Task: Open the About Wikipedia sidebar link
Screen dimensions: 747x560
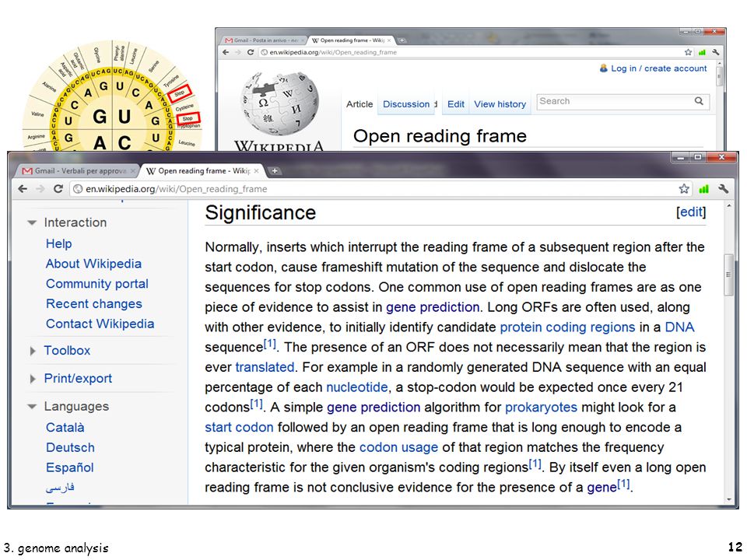Action: 93,264
